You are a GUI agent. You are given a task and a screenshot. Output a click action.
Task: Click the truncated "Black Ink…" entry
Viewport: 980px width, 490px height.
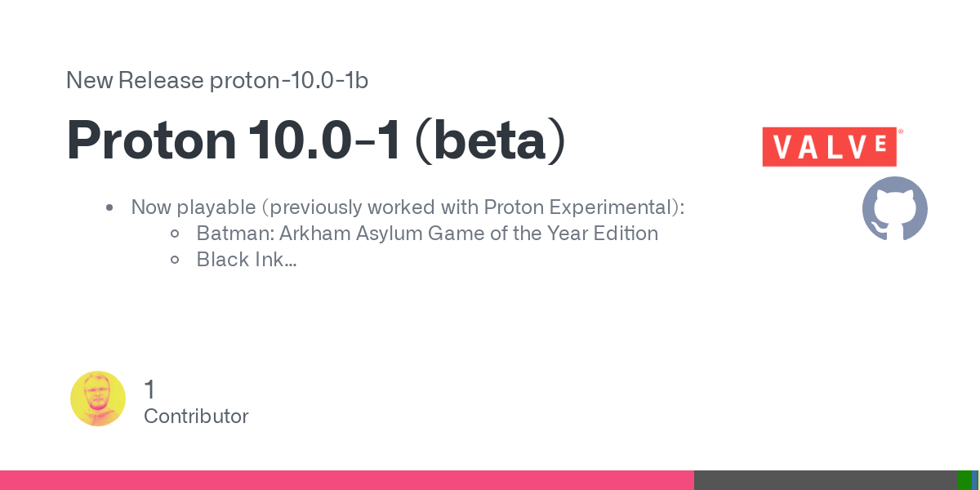[x=246, y=261]
